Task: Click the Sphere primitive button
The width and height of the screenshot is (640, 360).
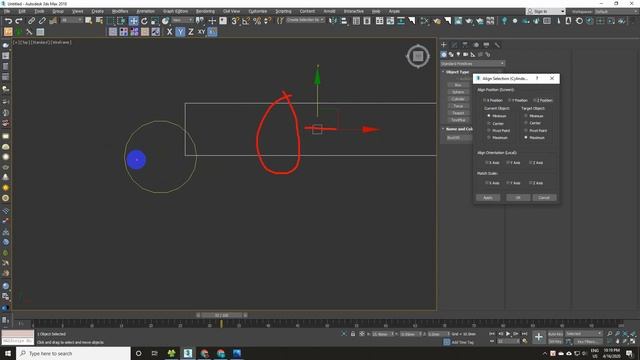Action: coord(458,92)
